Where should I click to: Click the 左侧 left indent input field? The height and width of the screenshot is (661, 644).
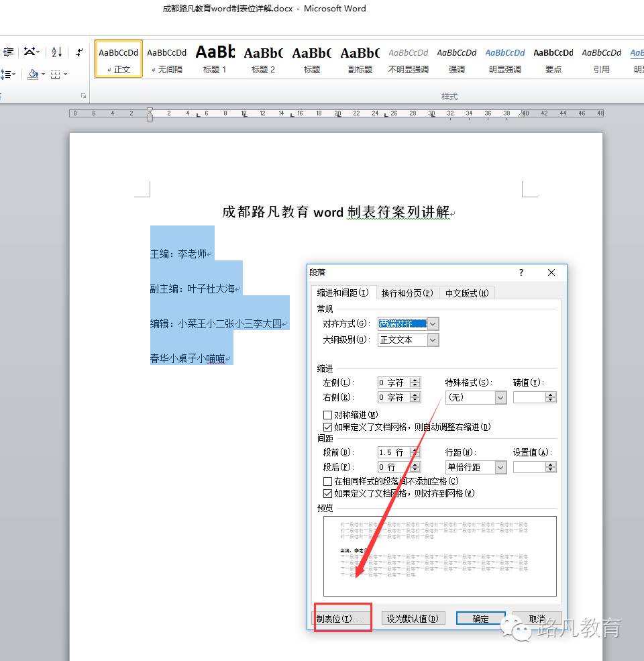pos(394,383)
